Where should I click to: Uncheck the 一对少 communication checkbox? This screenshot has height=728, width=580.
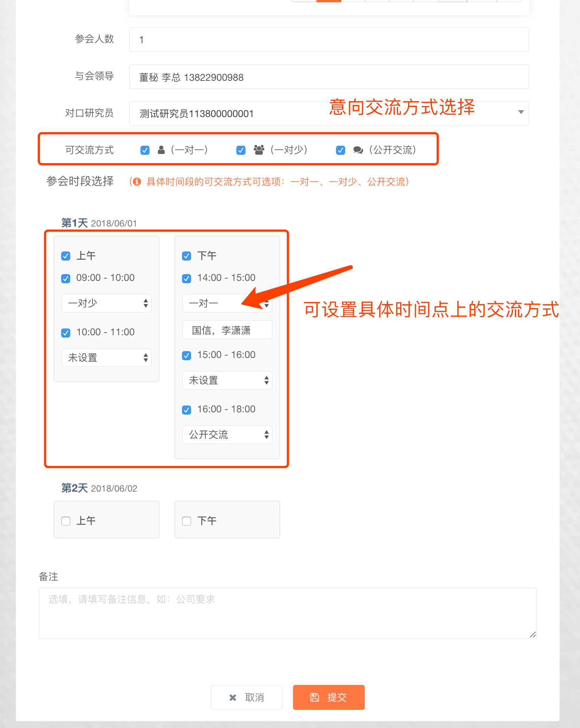tap(241, 150)
